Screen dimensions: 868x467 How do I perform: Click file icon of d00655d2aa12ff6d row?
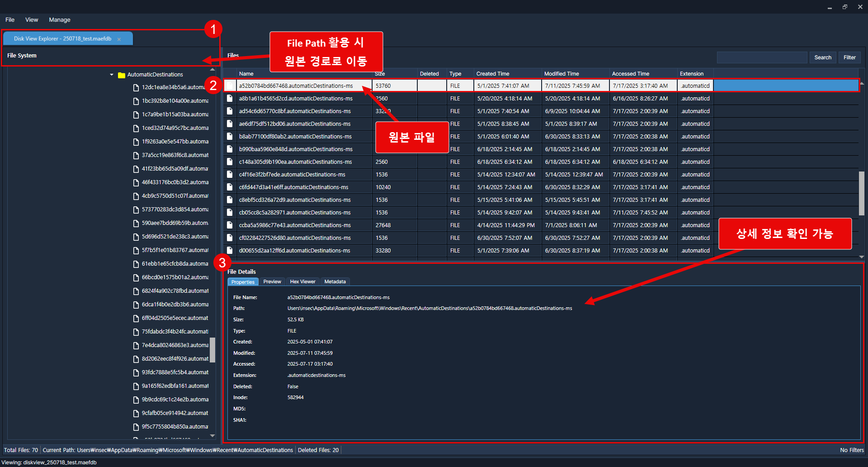[230, 251]
